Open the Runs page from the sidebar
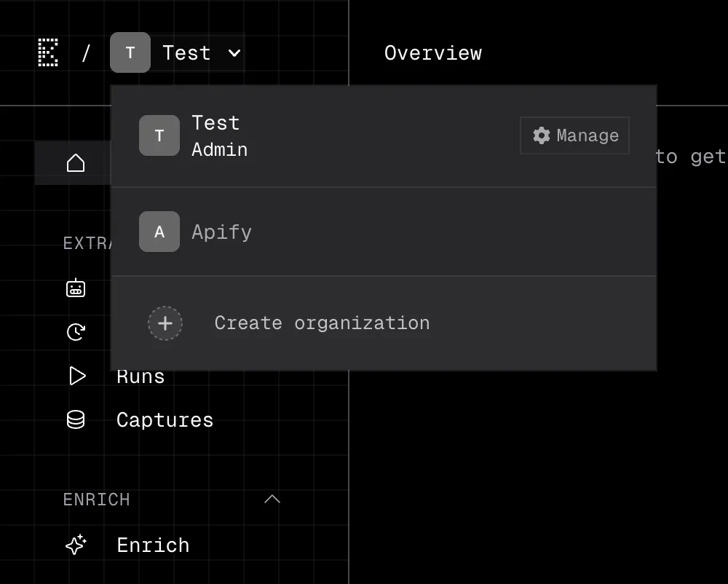This screenshot has height=584, width=728. pos(140,376)
